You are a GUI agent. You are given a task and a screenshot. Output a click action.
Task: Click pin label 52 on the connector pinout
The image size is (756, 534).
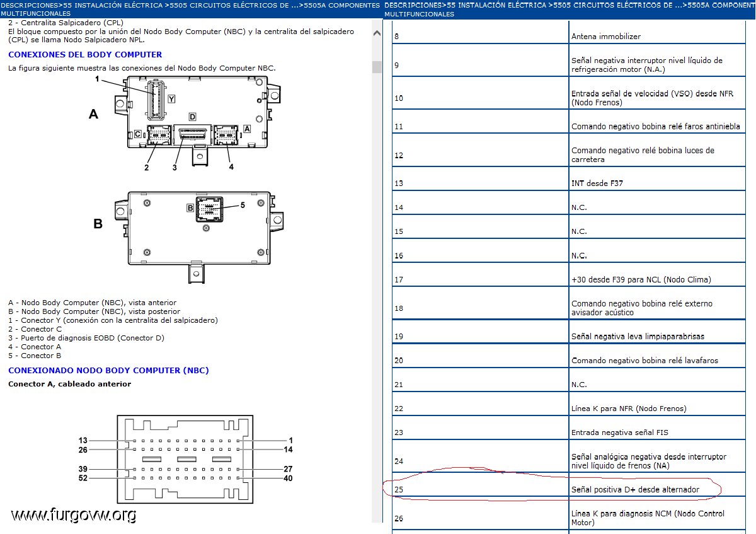tap(83, 479)
